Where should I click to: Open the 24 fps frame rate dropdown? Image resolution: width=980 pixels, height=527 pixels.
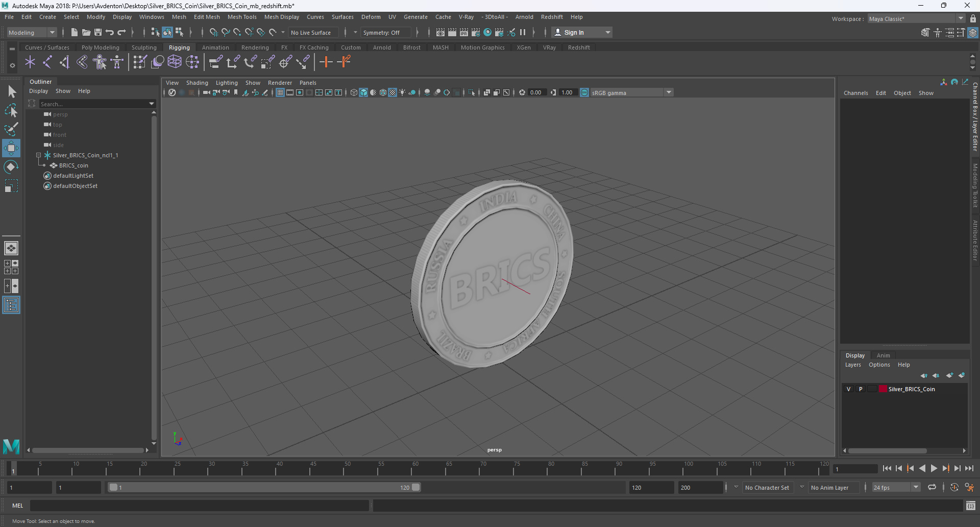click(x=896, y=488)
